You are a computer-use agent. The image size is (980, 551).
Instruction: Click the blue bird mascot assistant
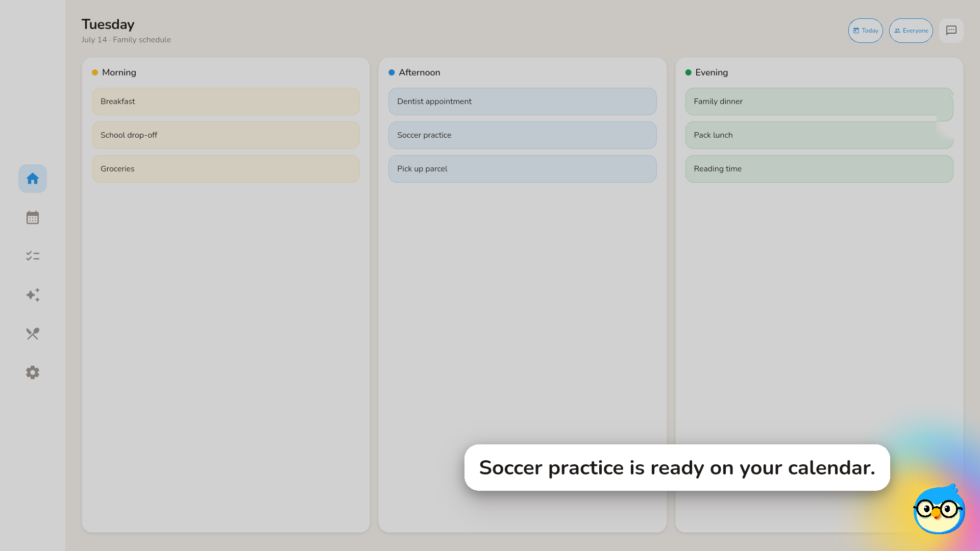point(939,509)
